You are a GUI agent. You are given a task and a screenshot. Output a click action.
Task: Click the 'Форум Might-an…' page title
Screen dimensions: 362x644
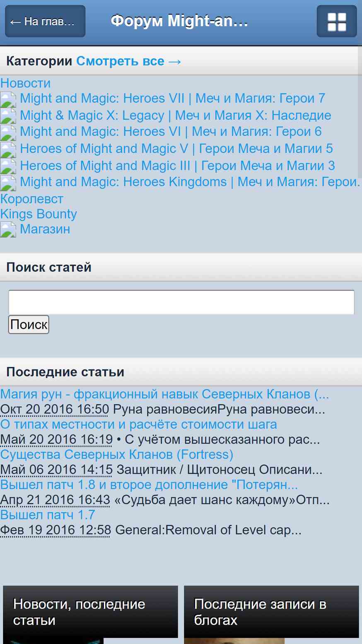point(179,21)
